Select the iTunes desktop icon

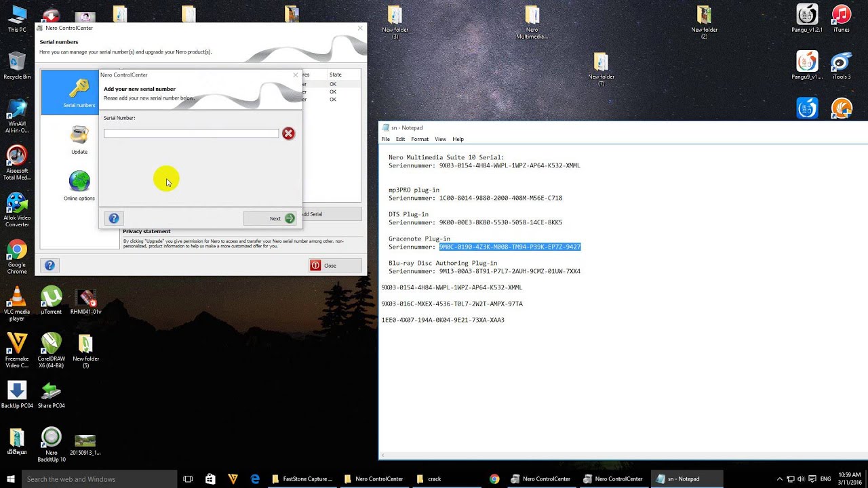click(x=842, y=19)
